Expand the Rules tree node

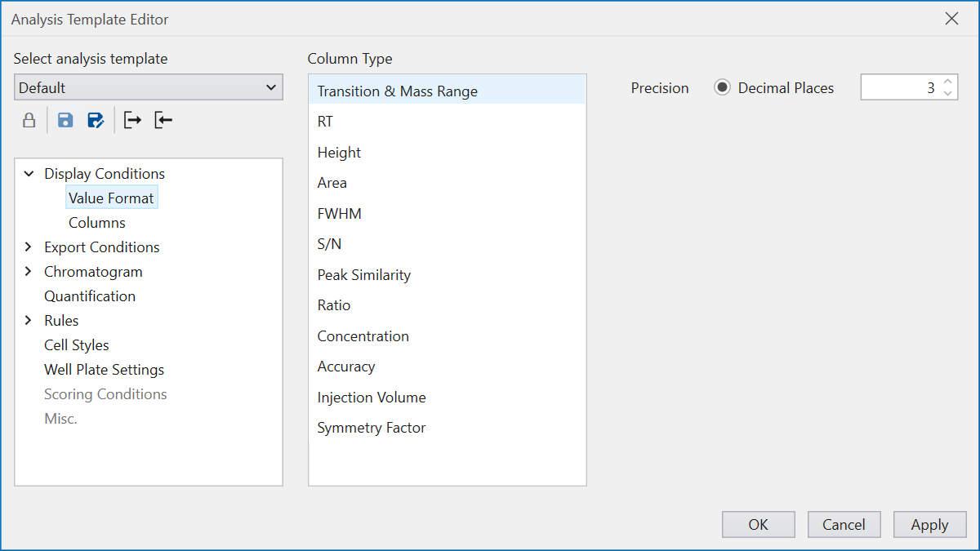coord(29,321)
